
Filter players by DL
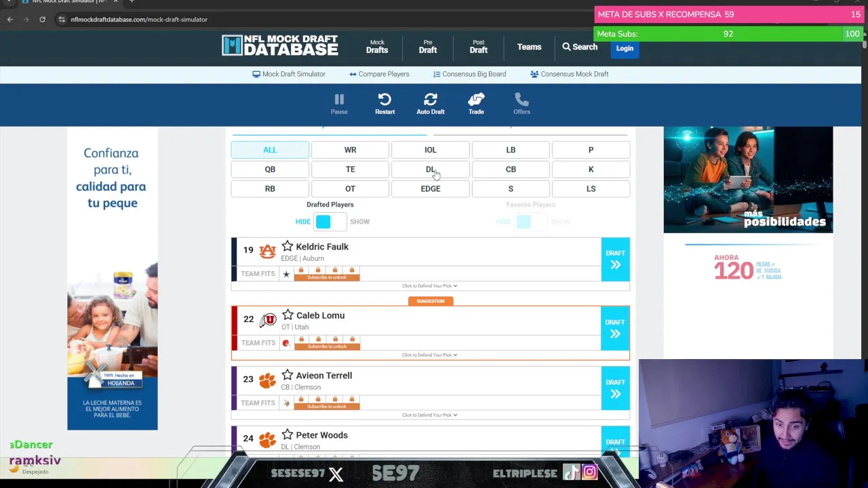coord(431,169)
